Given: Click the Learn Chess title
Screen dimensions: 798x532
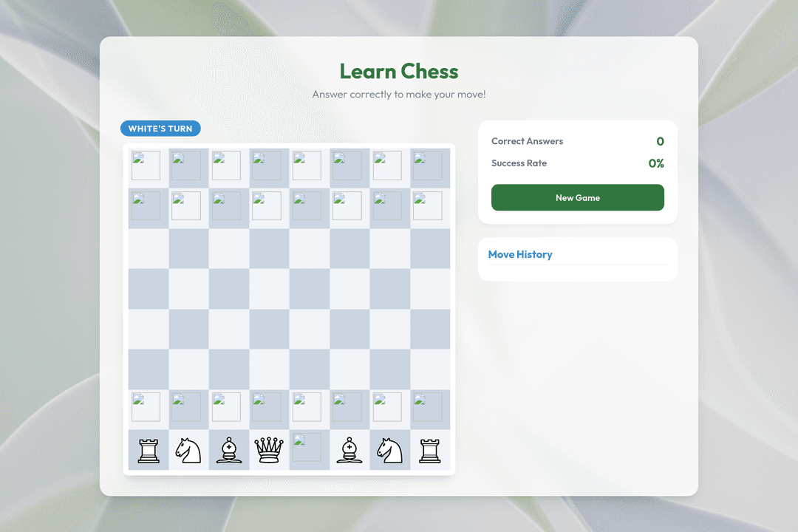Looking at the screenshot, I should pos(399,71).
